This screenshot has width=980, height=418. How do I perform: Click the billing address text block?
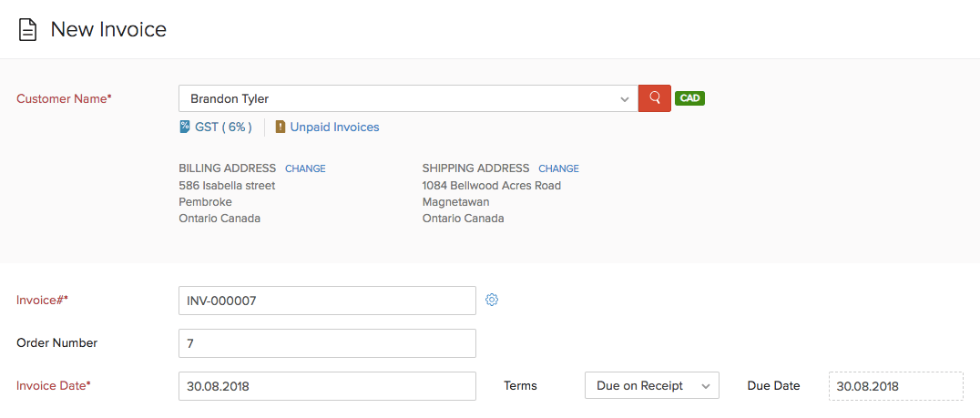coord(227,202)
